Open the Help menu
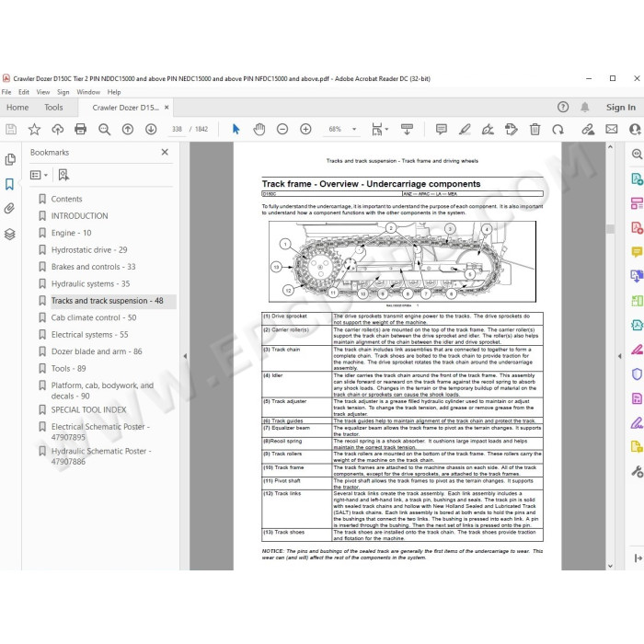 (114, 92)
